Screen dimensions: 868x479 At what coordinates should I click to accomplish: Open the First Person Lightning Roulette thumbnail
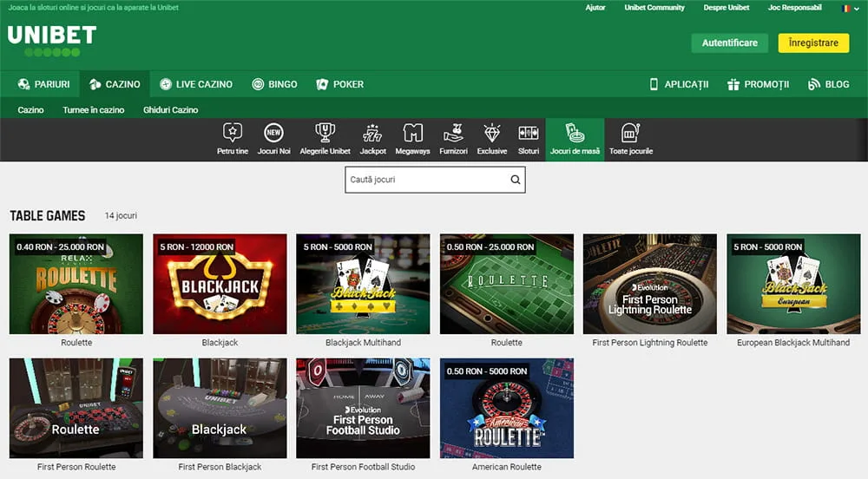click(649, 284)
